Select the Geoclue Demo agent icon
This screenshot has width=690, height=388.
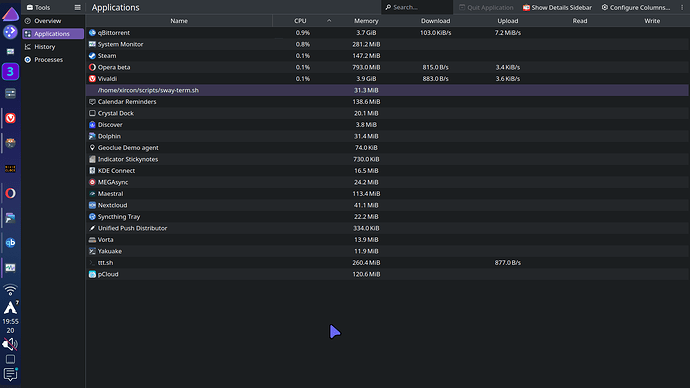pyautogui.click(x=92, y=148)
